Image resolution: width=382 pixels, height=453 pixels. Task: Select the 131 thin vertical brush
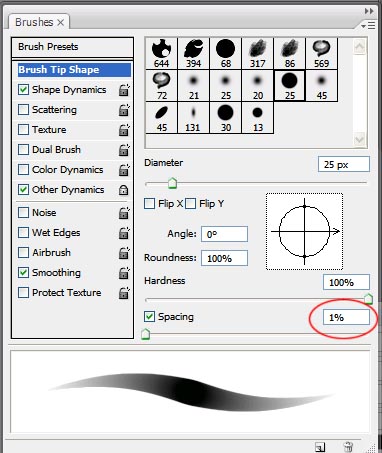(x=194, y=118)
